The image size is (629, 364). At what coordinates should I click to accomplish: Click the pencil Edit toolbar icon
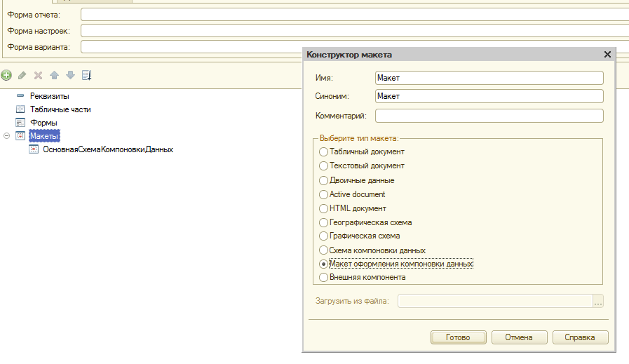pyautogui.click(x=22, y=75)
